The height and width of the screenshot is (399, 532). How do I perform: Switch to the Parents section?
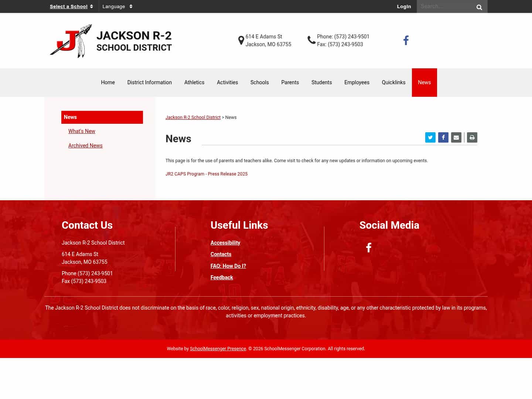(x=290, y=82)
